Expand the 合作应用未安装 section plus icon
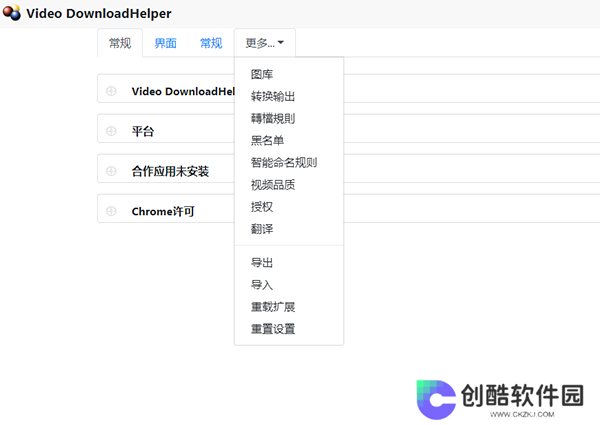 [111, 171]
